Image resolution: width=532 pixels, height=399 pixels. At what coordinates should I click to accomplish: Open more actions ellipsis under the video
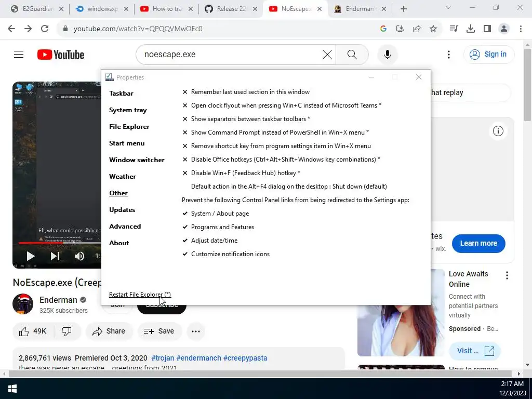[x=196, y=331]
